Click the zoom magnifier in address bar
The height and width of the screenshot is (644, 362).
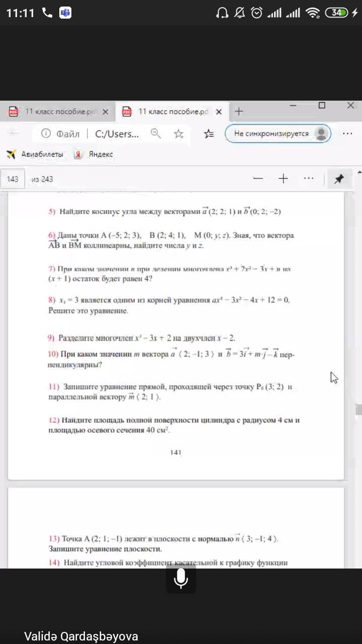pyautogui.click(x=156, y=133)
